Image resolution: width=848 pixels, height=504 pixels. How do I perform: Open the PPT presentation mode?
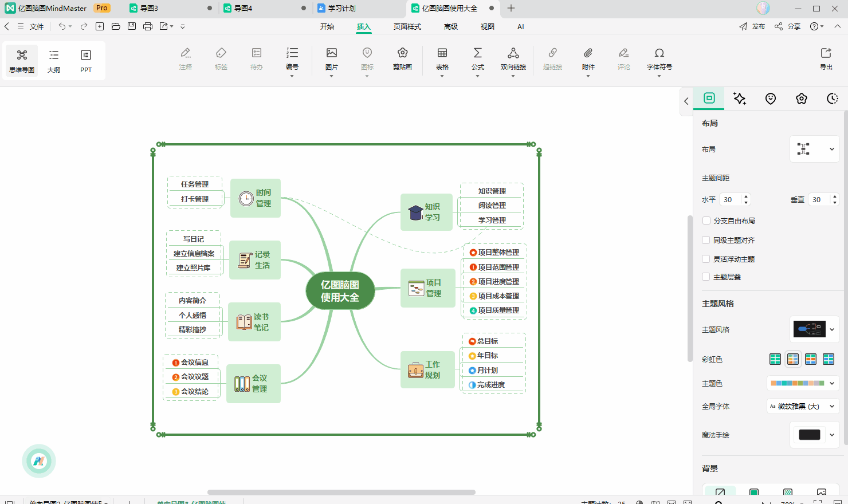86,61
